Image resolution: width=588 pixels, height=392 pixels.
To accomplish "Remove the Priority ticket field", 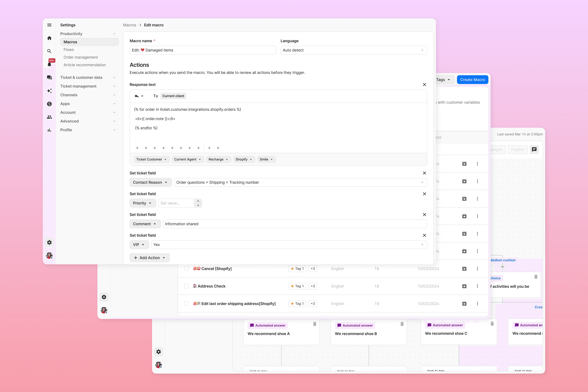I will (424, 194).
